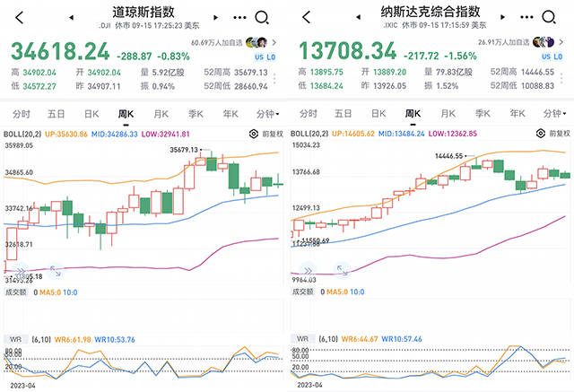Viewport: 574px width, 392px height.
Task: Select 季K tab on Dow Jones chart
Action: [196, 114]
